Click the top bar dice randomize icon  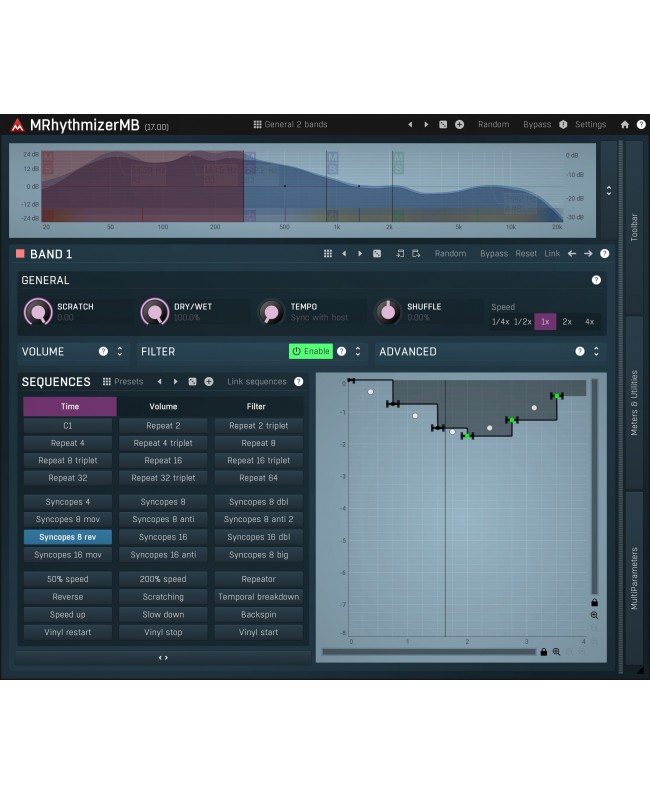[x=443, y=125]
